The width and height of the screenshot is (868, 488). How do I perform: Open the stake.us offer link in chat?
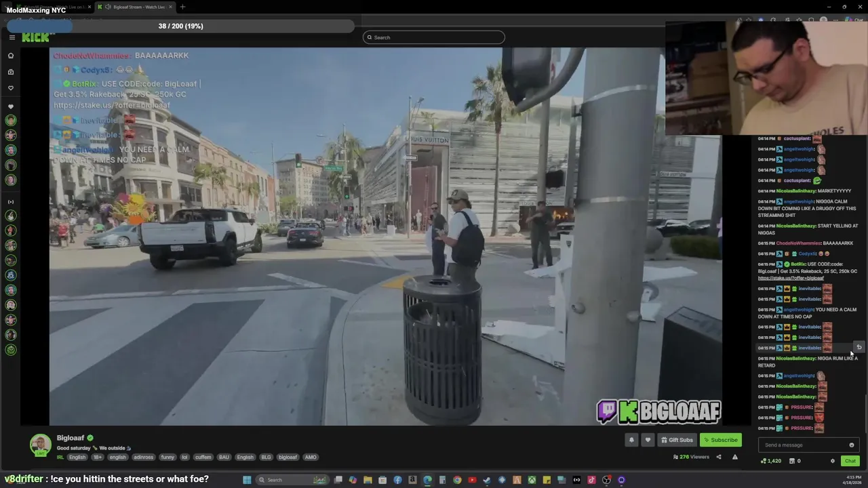point(791,278)
